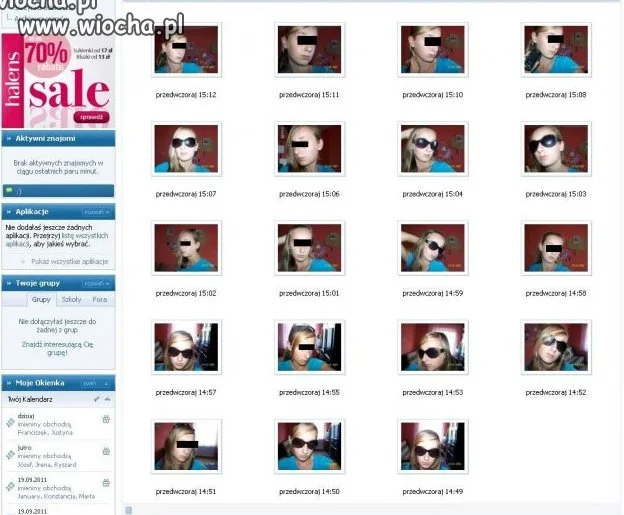Open photo dated przedwczoraj 14:58
Screen dimensions: 624x515
coord(556,248)
